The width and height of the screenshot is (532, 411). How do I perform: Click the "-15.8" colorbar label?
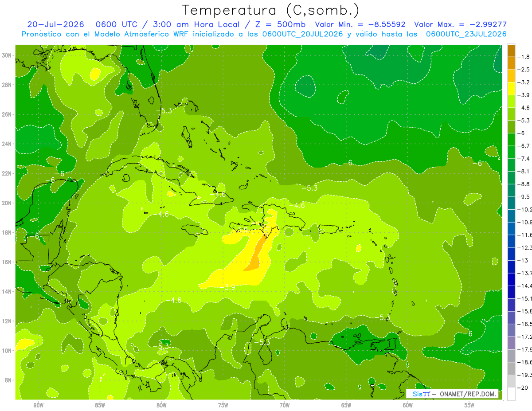coord(525,311)
